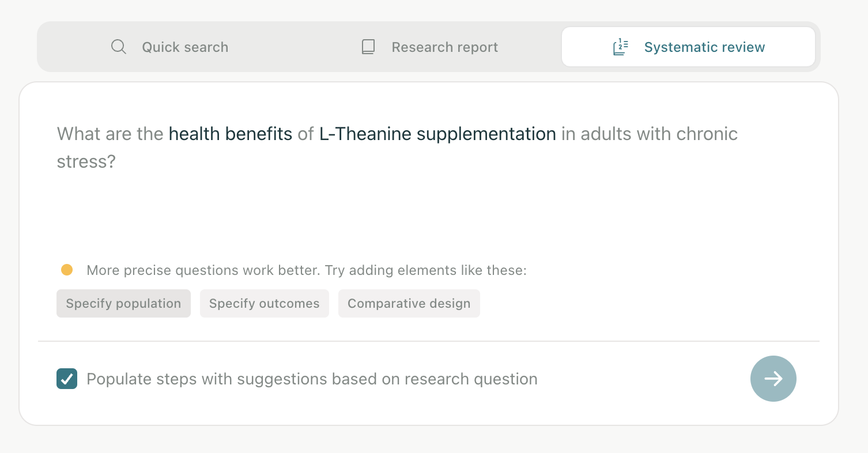Place cursor after the word 'stress?'
This screenshot has height=453, width=868.
click(117, 161)
